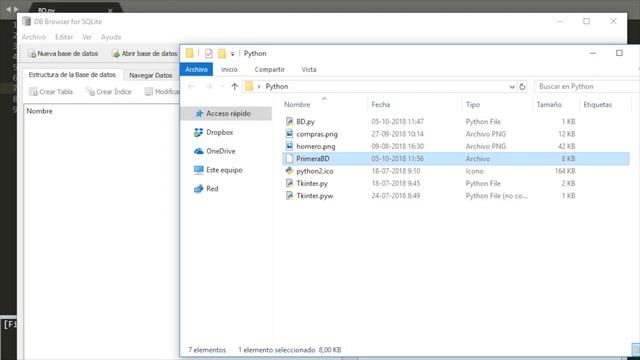The width and height of the screenshot is (640, 360).
Task: Open Vista ribbon tab in Explorer
Action: [x=309, y=69]
